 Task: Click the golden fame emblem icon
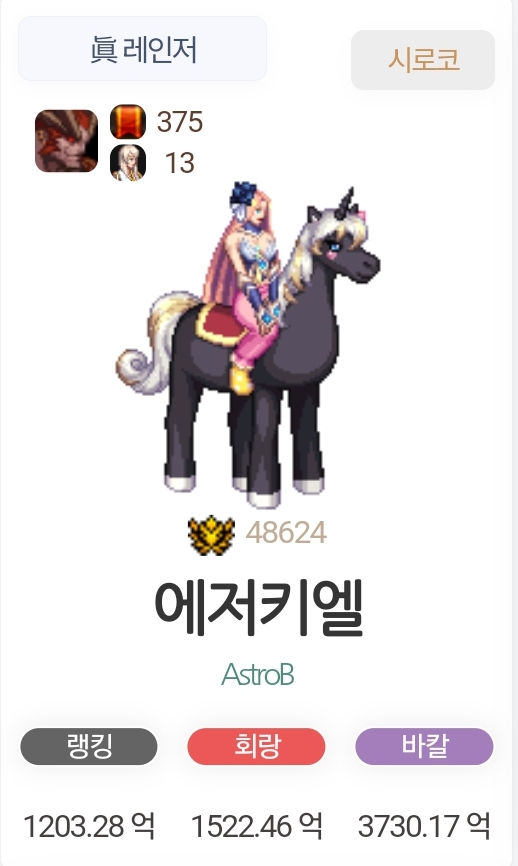pyautogui.click(x=211, y=535)
